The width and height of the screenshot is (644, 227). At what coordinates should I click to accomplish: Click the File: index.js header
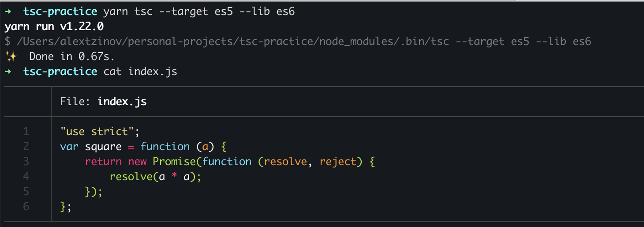(103, 102)
